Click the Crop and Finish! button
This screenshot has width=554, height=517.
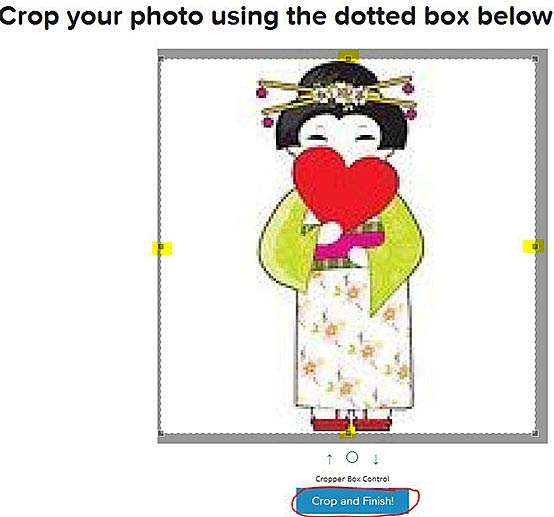click(x=352, y=501)
